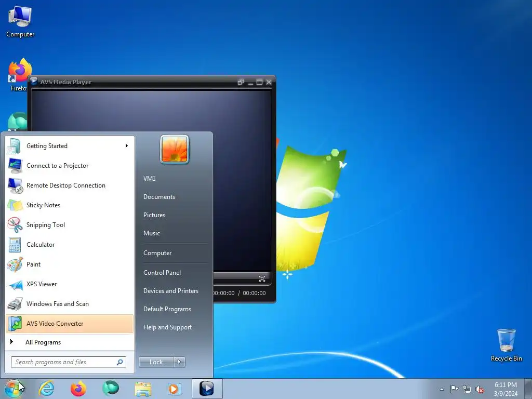Click the Connect to a Projector icon

(15, 166)
